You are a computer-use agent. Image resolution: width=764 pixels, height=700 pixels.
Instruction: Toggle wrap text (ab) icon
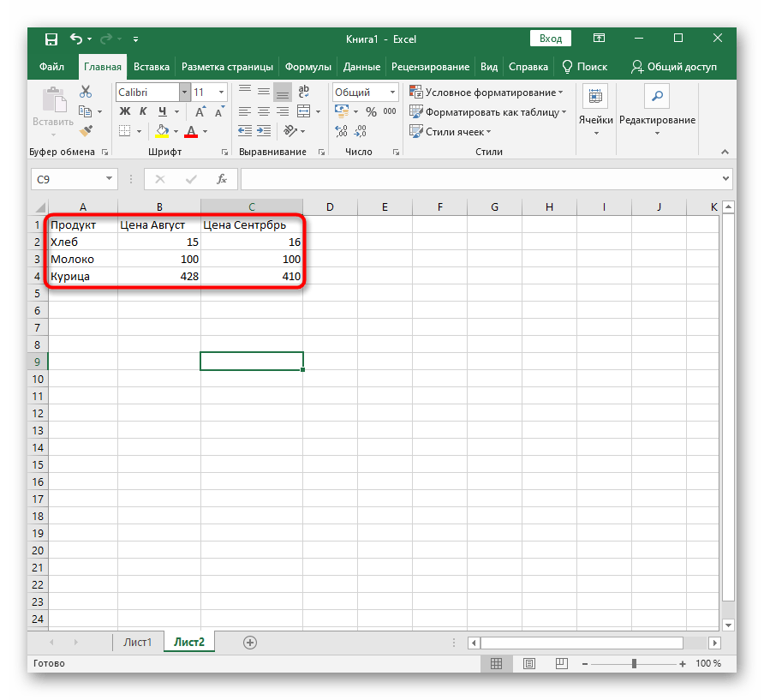coord(303,91)
